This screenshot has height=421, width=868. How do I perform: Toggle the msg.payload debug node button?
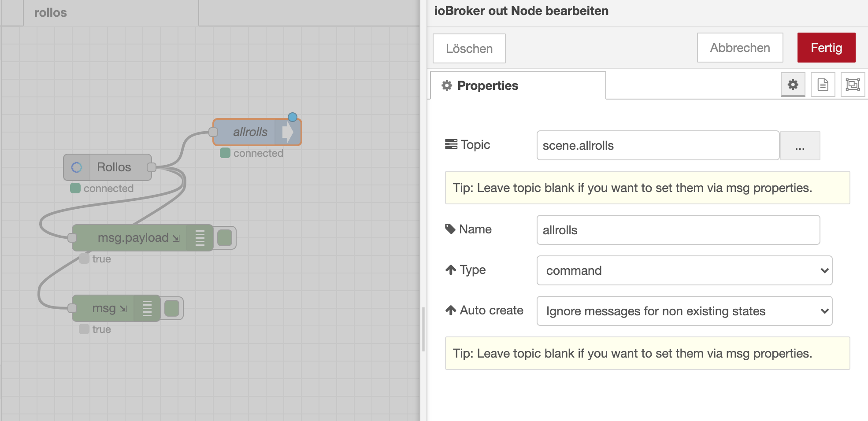pyautogui.click(x=225, y=238)
